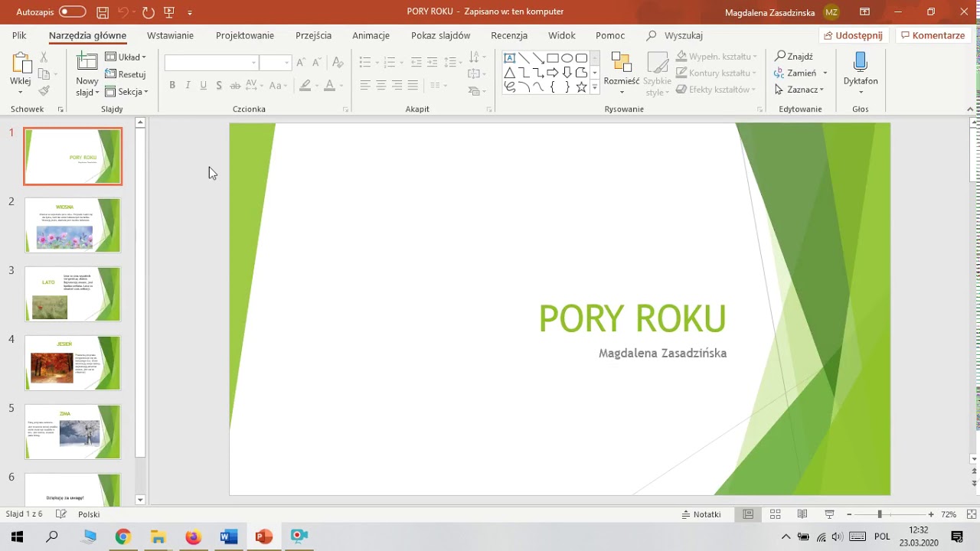Click the Notatki notes button
980x551 pixels.
coord(701,514)
